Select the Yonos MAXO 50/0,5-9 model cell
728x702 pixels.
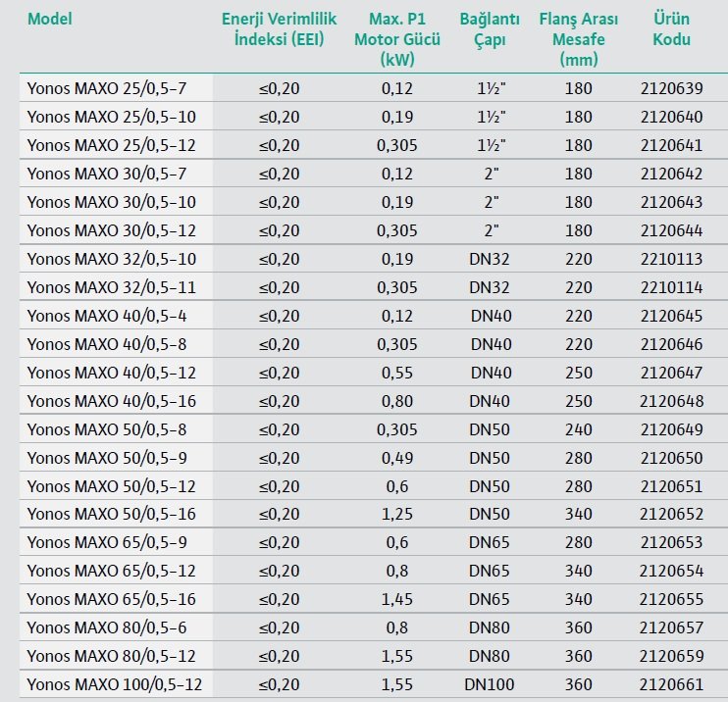coord(107,459)
